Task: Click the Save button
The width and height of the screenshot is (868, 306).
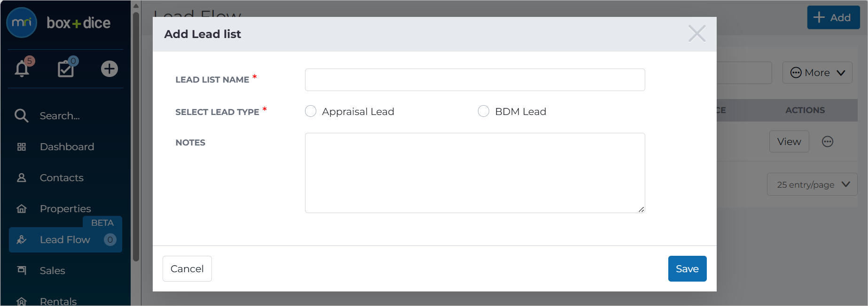Action: click(687, 269)
